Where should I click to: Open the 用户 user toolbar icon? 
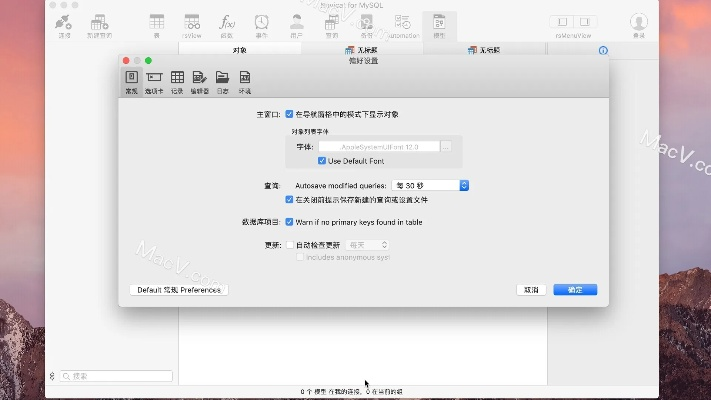[297, 26]
